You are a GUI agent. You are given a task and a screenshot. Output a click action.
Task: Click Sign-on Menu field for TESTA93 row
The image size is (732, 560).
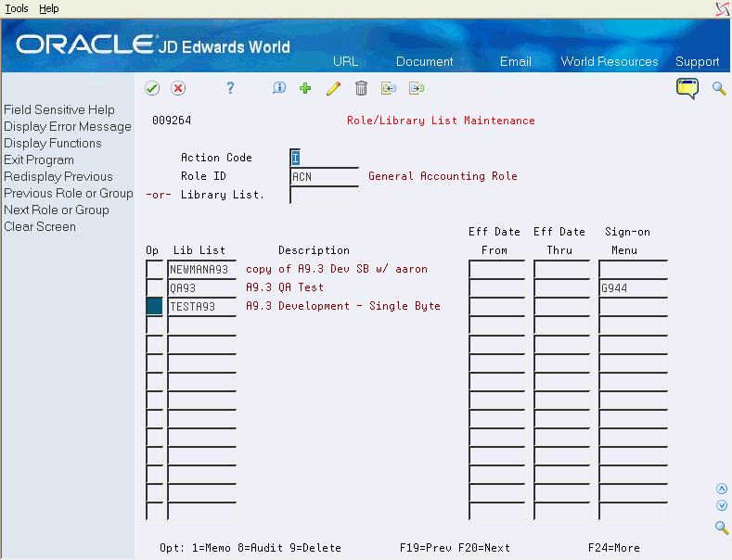[x=634, y=307]
